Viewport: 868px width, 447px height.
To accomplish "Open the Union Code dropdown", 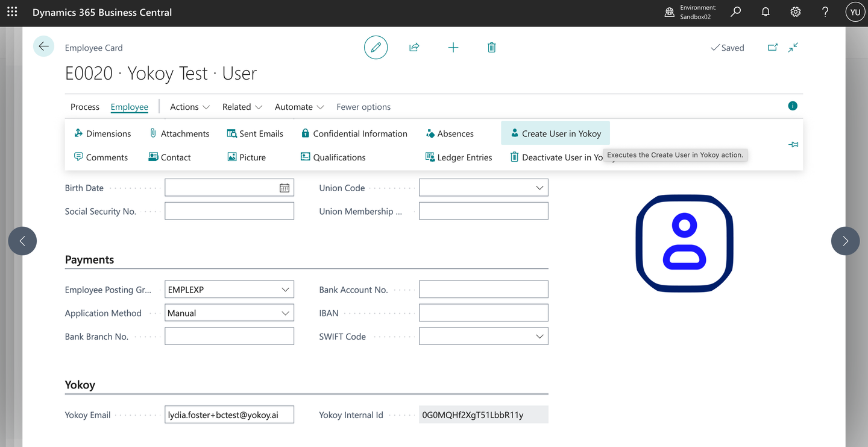I will (x=539, y=188).
